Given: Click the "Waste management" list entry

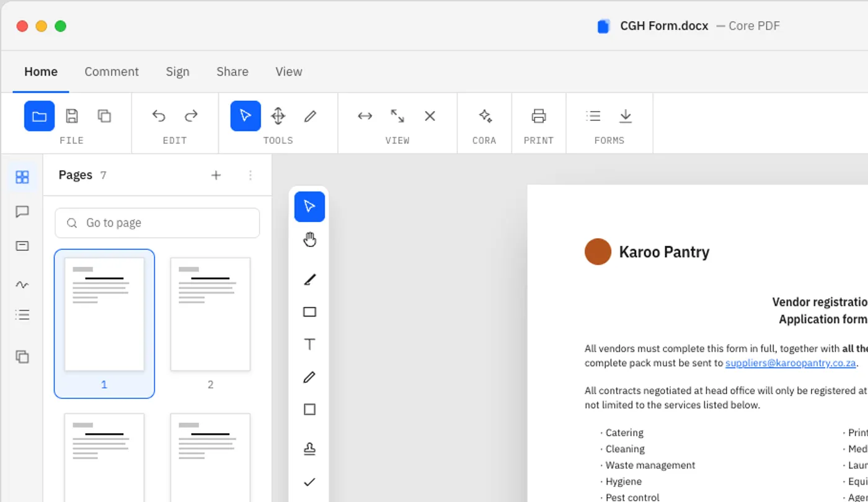Looking at the screenshot, I should click(x=650, y=465).
